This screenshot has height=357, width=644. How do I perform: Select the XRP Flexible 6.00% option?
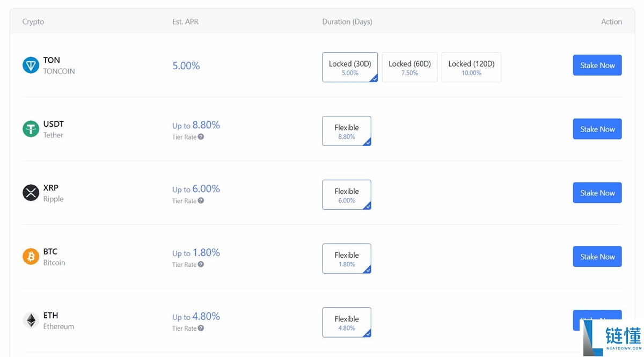[347, 195]
